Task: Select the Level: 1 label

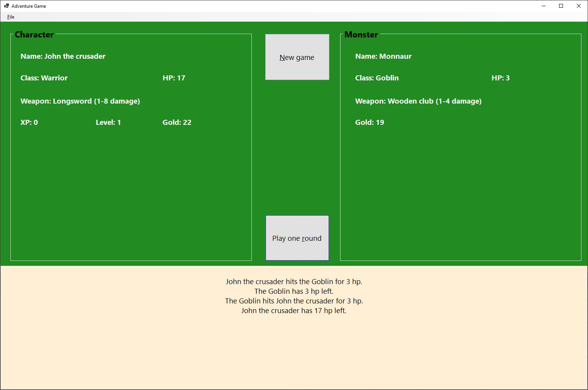Action: [x=108, y=122]
